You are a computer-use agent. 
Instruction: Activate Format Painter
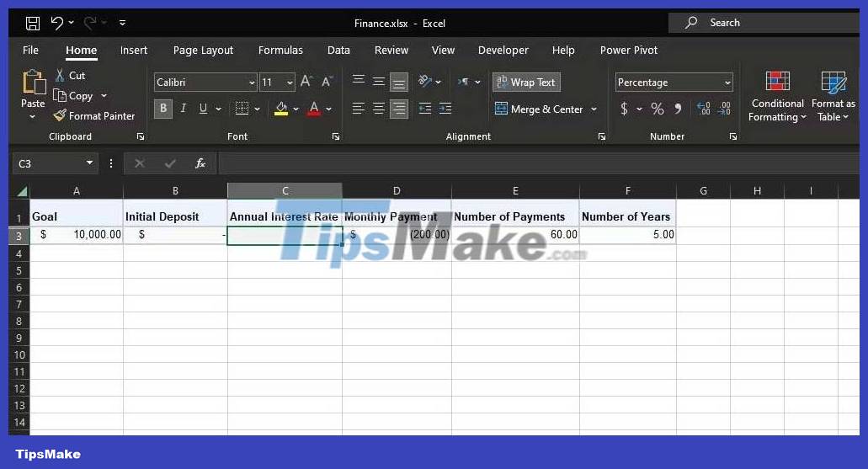coord(94,115)
